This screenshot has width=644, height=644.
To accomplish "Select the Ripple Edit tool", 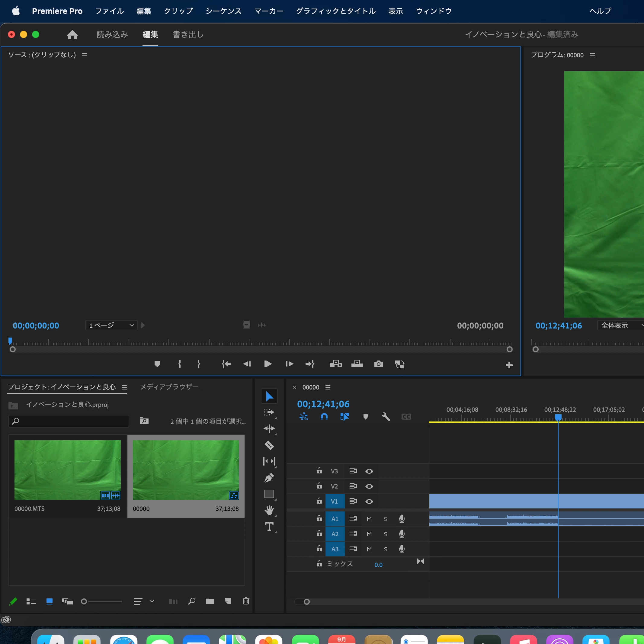I will pyautogui.click(x=269, y=428).
